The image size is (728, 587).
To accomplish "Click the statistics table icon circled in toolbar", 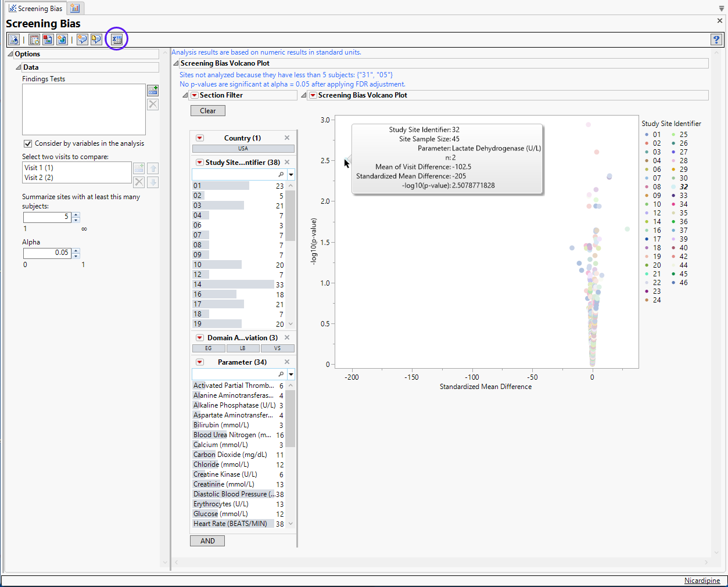I will [x=117, y=39].
